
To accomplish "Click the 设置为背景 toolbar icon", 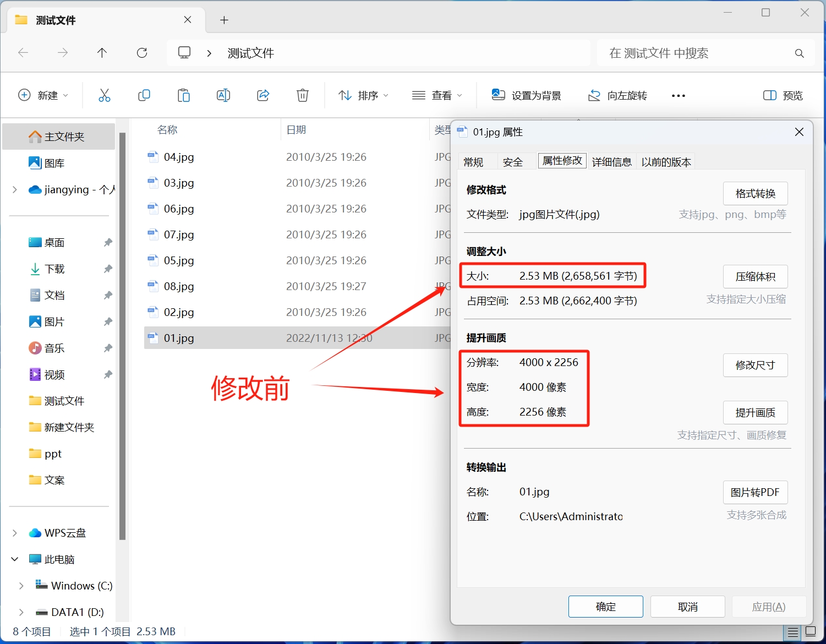I will coord(498,95).
